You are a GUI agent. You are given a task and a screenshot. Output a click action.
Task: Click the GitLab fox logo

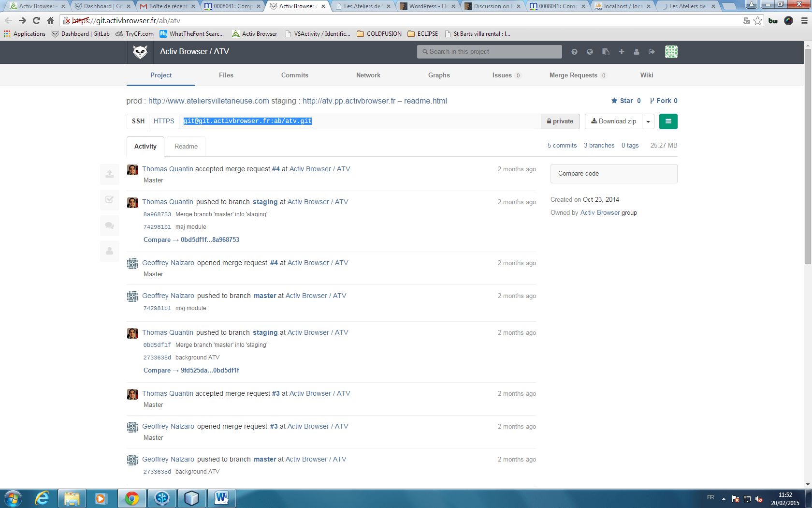(x=140, y=52)
